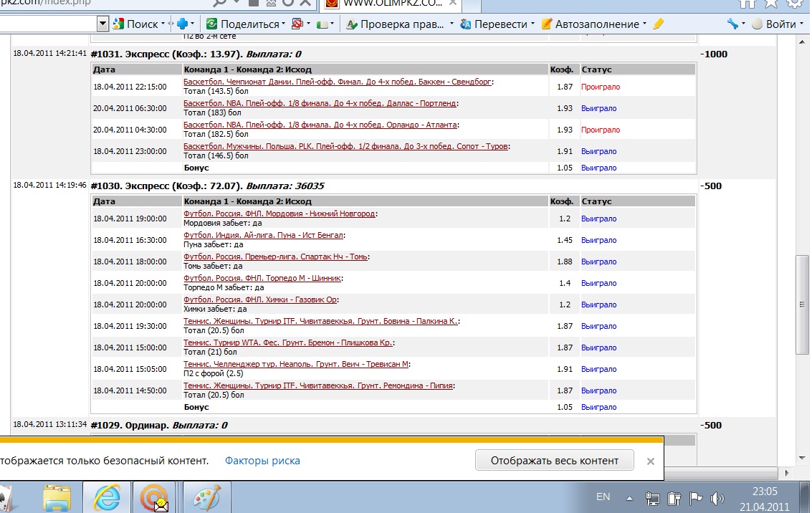Click inside the Google toolbar search field
812x513 pixels.
(x=48, y=24)
